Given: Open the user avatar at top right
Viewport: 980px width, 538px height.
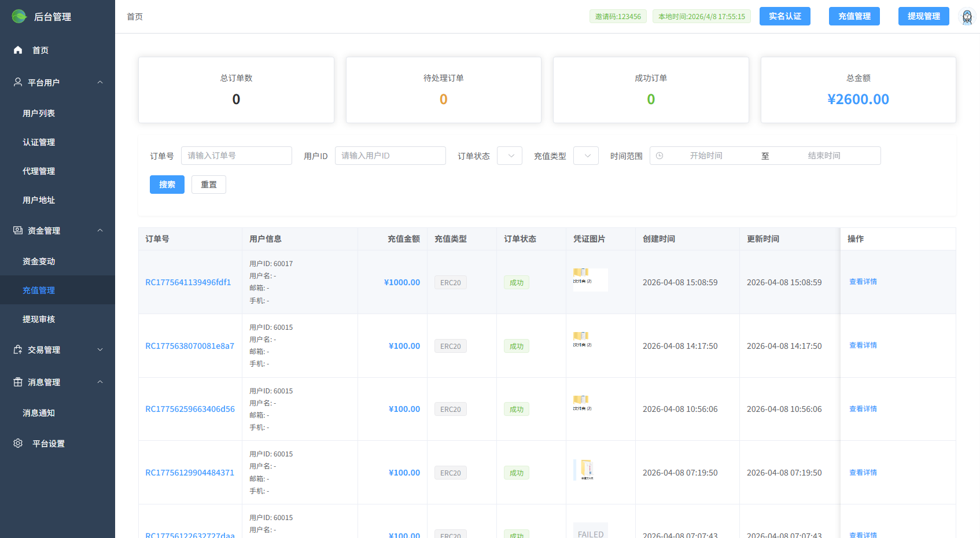Looking at the screenshot, I should pyautogui.click(x=966, y=16).
